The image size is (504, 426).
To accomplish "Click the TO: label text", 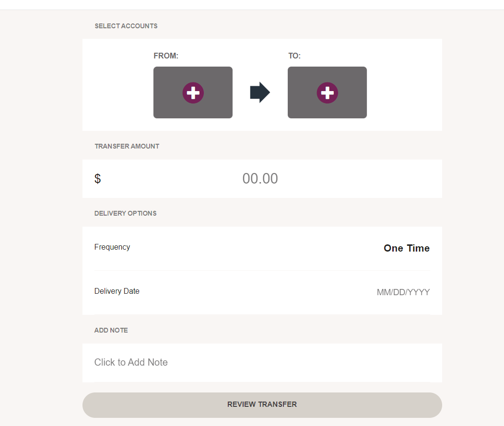I will click(x=294, y=56).
